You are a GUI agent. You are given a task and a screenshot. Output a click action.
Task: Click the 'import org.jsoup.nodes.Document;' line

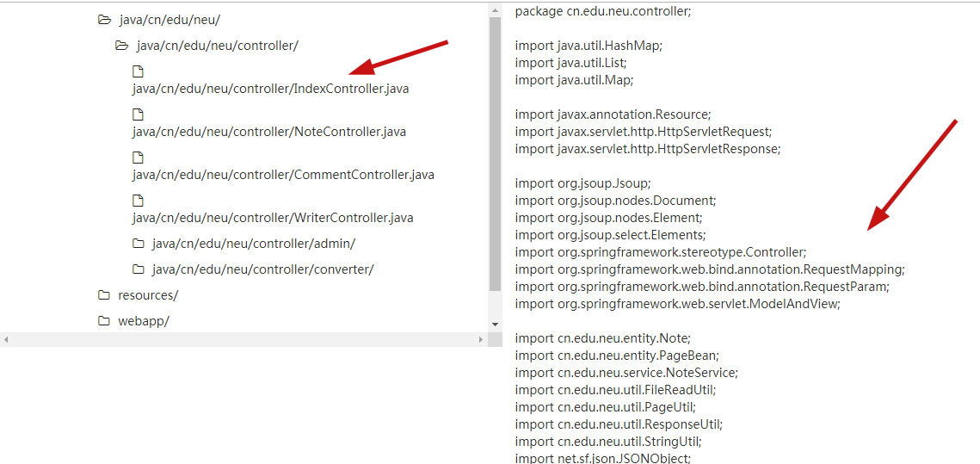pyautogui.click(x=616, y=201)
